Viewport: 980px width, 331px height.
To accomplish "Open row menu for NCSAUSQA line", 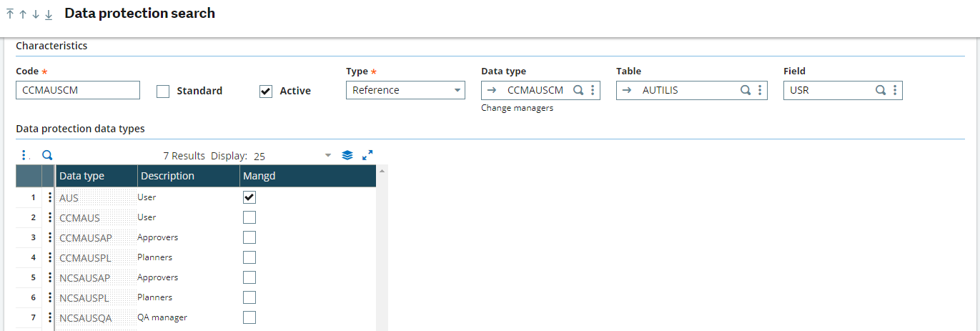I will tap(49, 317).
